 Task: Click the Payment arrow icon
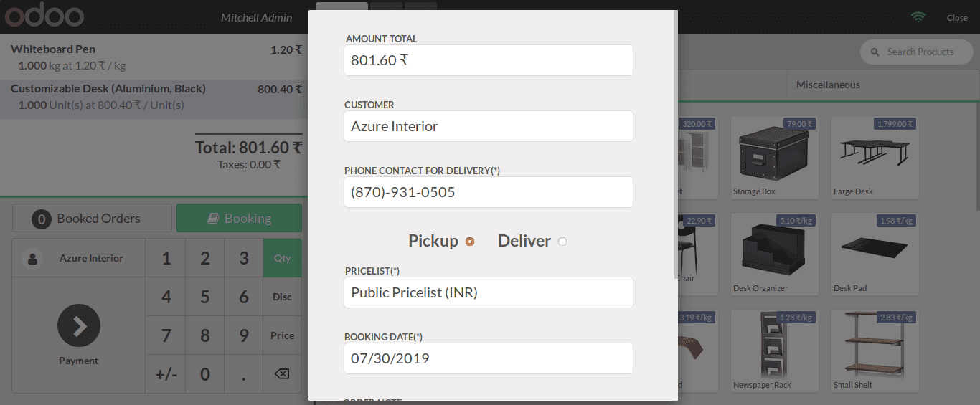79,326
